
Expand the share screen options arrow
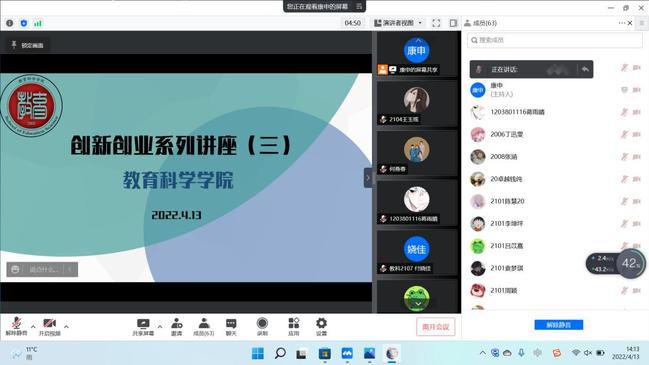pos(160,327)
